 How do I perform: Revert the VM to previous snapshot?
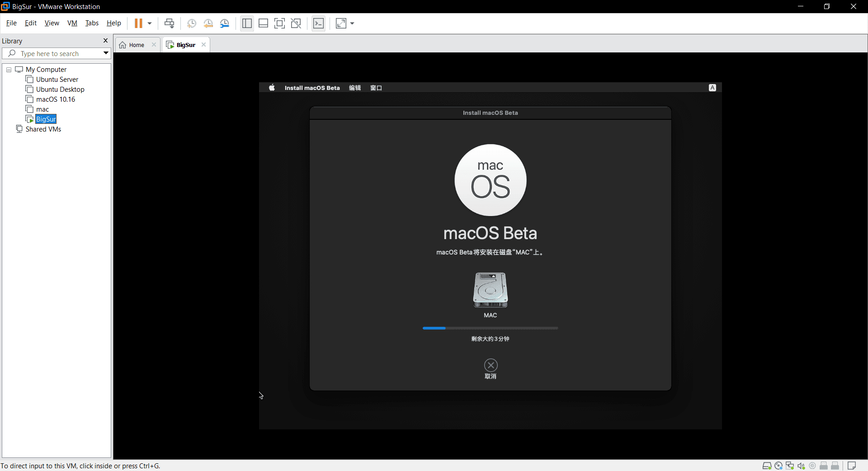[208, 24]
